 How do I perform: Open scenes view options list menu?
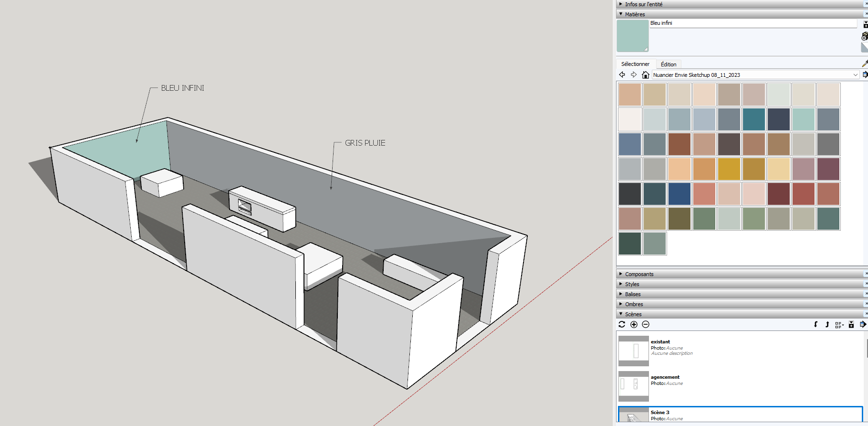[839, 325]
